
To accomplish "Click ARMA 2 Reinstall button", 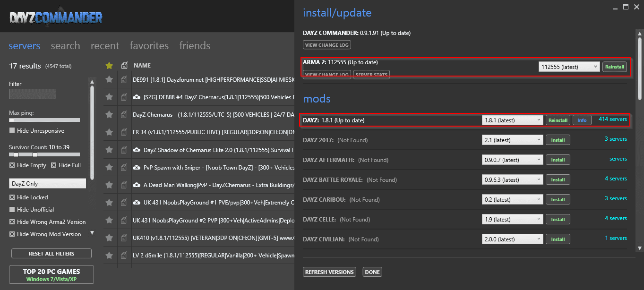I will [x=615, y=67].
